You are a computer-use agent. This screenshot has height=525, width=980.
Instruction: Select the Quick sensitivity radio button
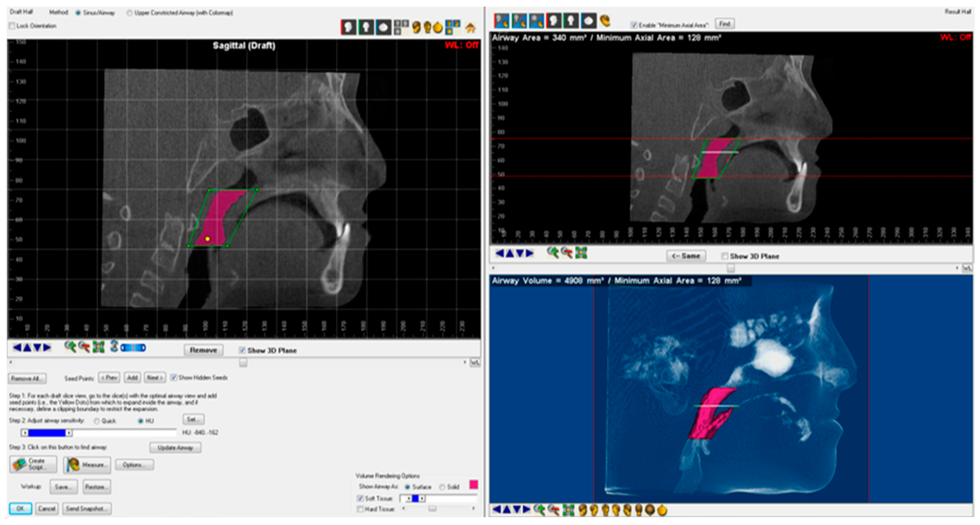pos(97,421)
